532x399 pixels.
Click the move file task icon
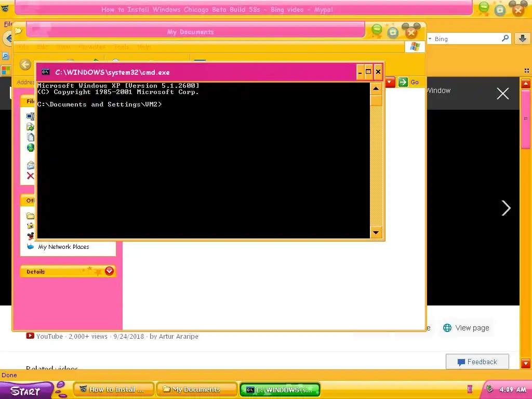(31, 127)
